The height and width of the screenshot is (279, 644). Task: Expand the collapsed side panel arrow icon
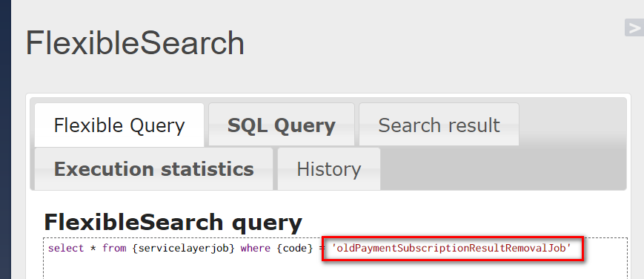tap(634, 27)
